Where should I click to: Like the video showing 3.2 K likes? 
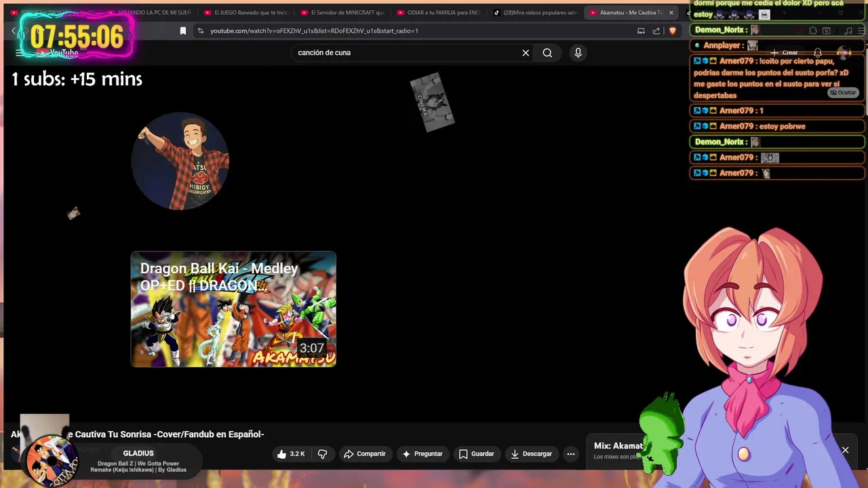coord(292,454)
